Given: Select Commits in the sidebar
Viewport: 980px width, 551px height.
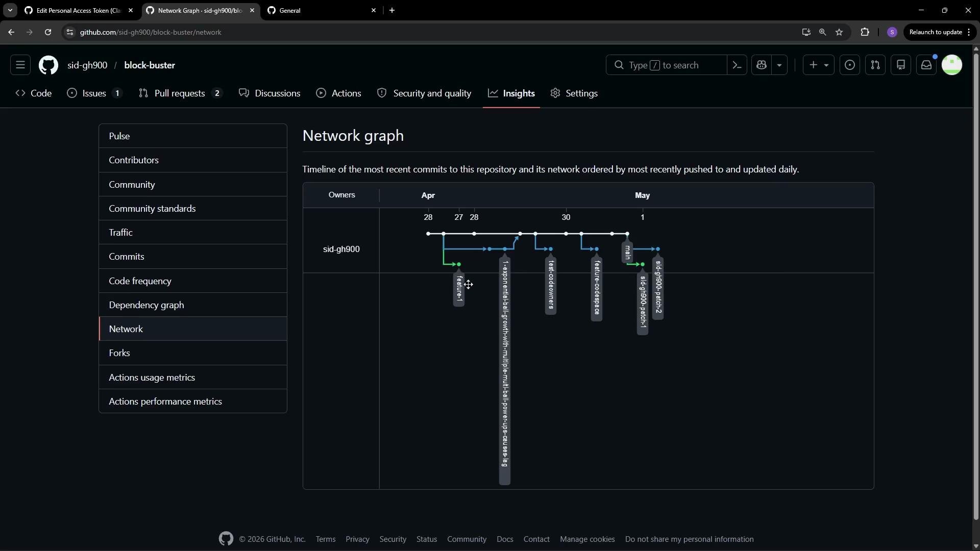Looking at the screenshot, I should pyautogui.click(x=193, y=257).
